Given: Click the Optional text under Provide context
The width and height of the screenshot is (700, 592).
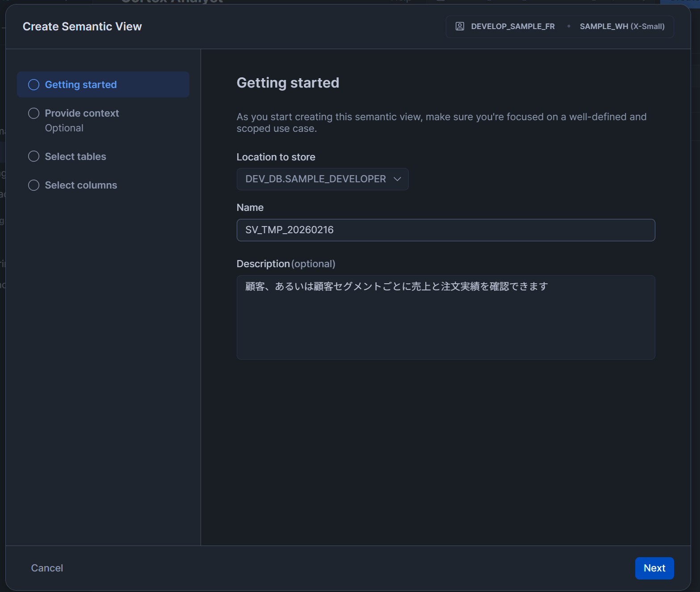Looking at the screenshot, I should tap(64, 128).
